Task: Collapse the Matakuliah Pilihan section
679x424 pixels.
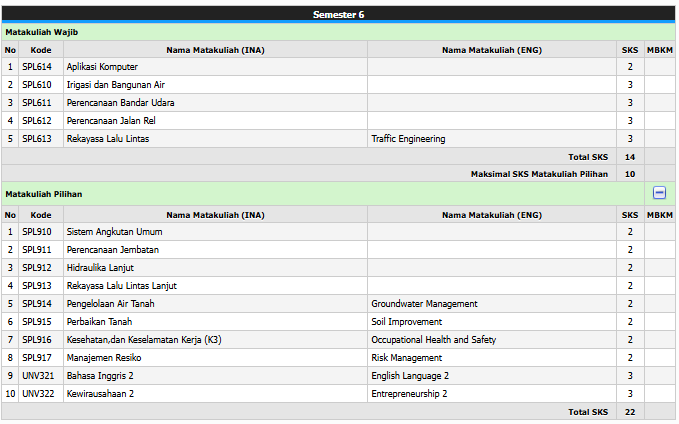Action: (x=659, y=193)
